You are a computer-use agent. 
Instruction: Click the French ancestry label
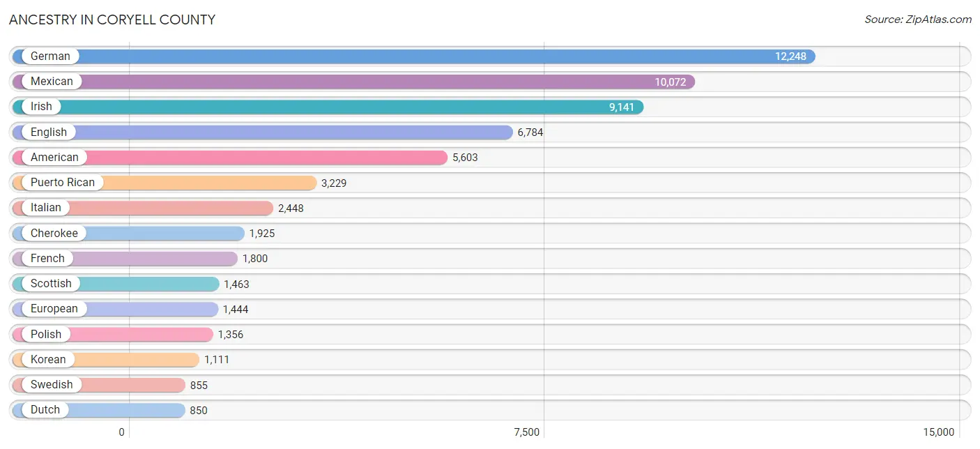click(47, 259)
